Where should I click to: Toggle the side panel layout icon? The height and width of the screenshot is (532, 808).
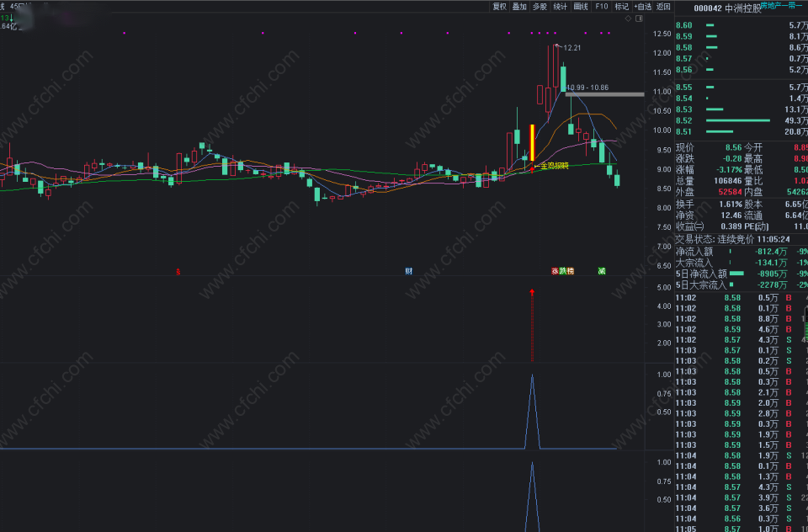pyautogui.click(x=639, y=19)
